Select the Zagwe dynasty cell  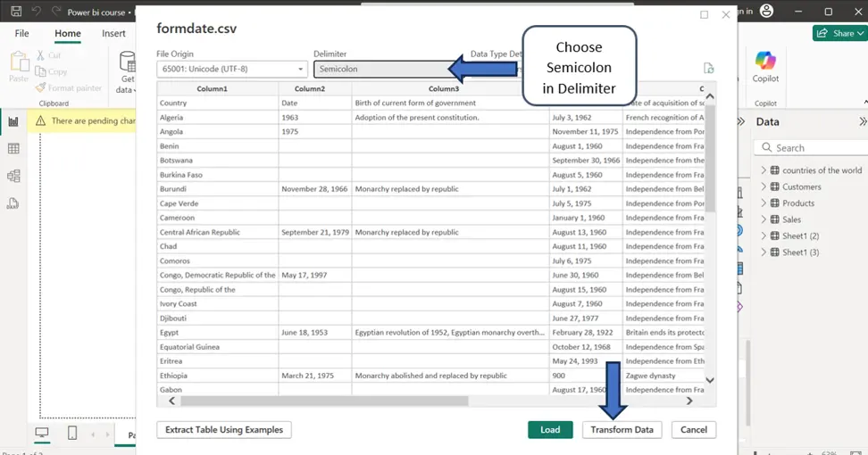pos(664,376)
